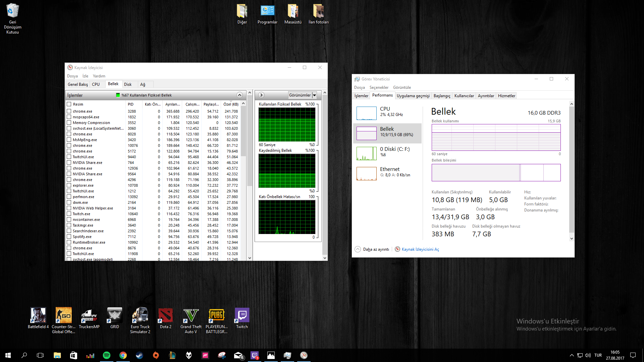Select CPU in performance sidebar

tap(387, 113)
